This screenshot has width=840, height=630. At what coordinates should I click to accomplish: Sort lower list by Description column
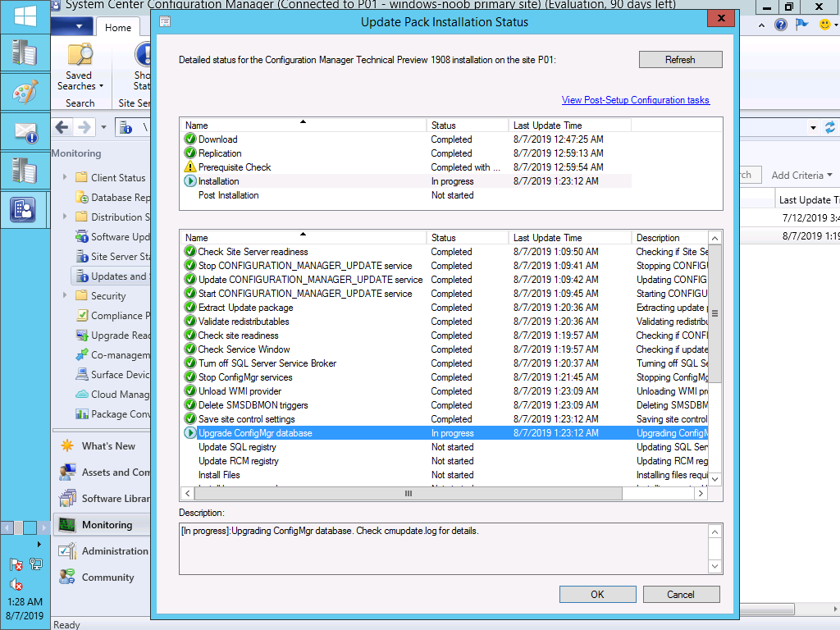tap(670, 238)
